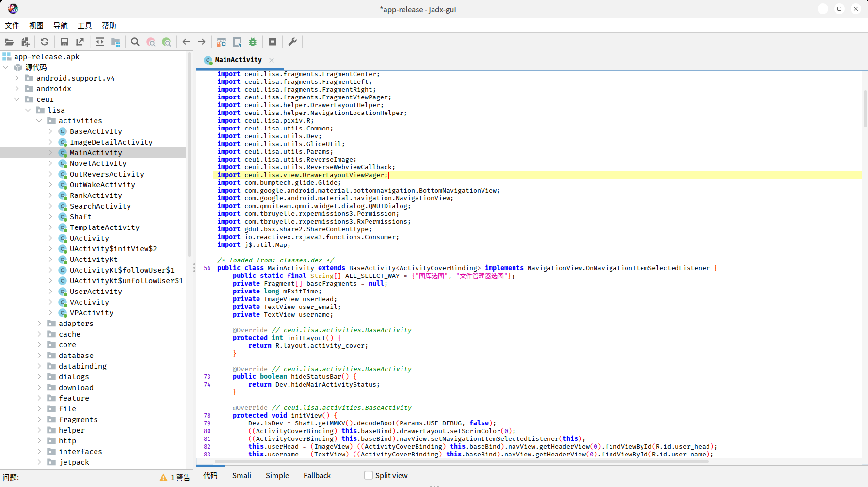Click the UserActivity class
The height and width of the screenshot is (487, 868).
coord(96,292)
